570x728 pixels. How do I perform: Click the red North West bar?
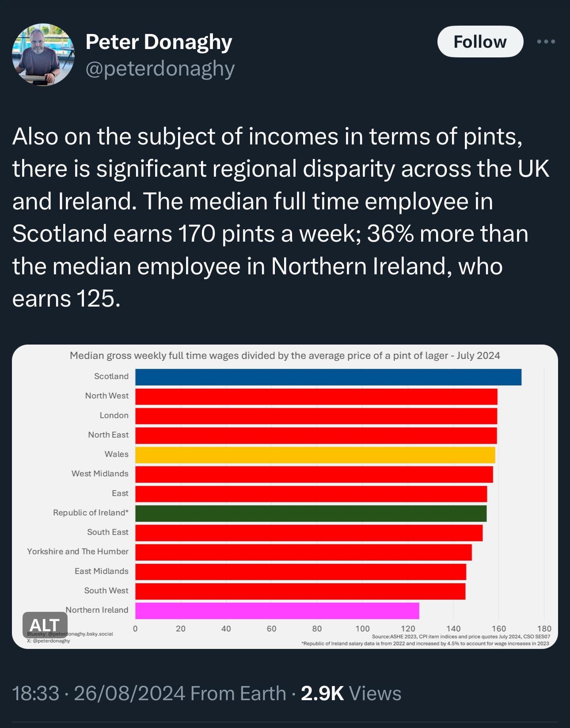[316, 397]
